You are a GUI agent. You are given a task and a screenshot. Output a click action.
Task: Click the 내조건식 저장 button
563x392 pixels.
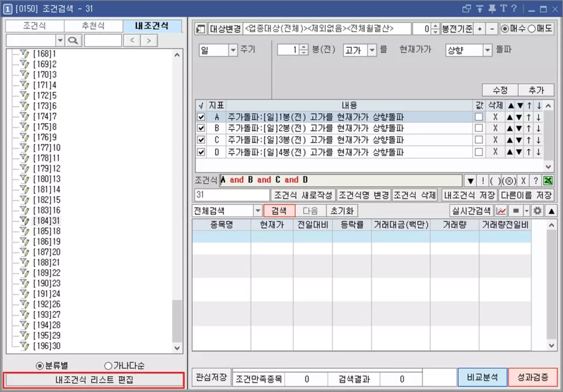tap(469, 195)
